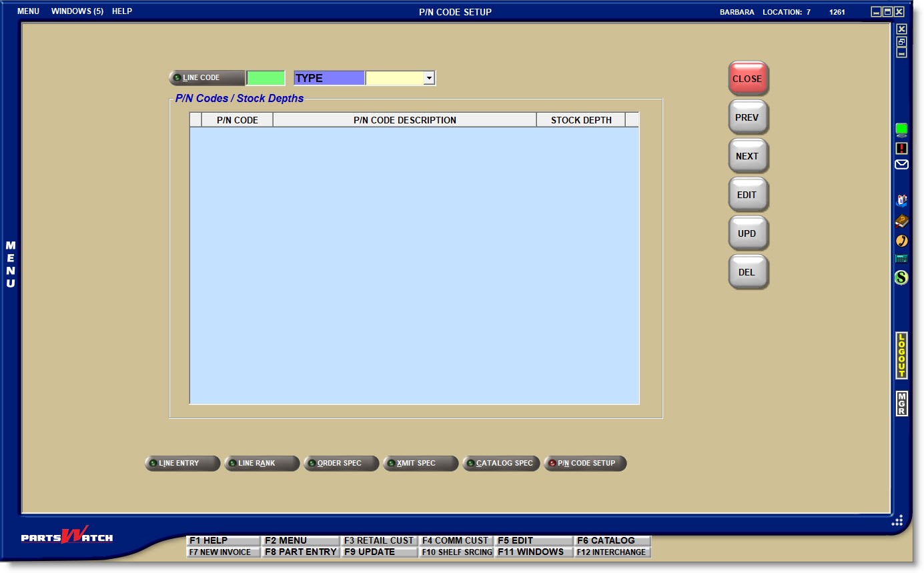Click the NEXT record button
Image resolution: width=924 pixels, height=573 pixels.
pos(747,155)
